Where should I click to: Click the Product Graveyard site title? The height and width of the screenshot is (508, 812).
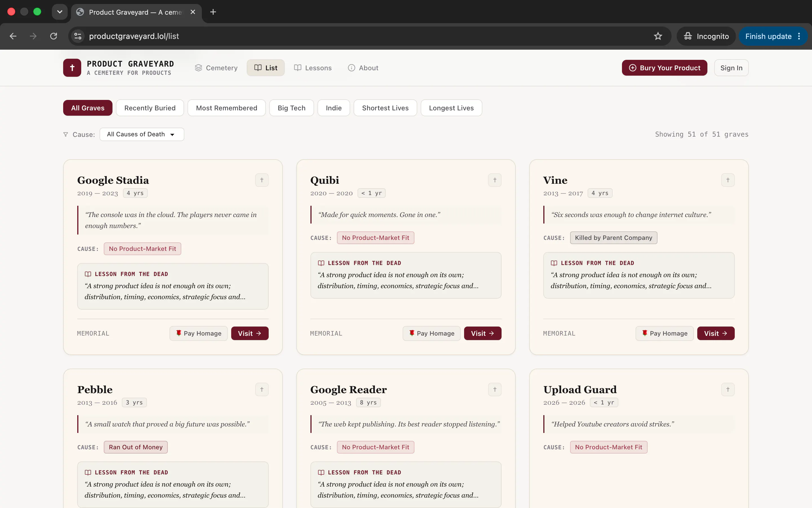click(130, 64)
